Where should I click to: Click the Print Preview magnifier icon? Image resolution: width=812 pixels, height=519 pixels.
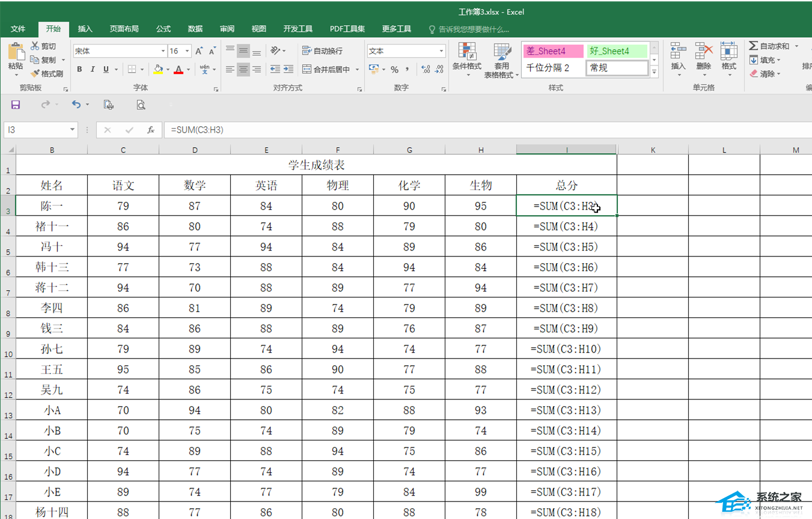[141, 105]
